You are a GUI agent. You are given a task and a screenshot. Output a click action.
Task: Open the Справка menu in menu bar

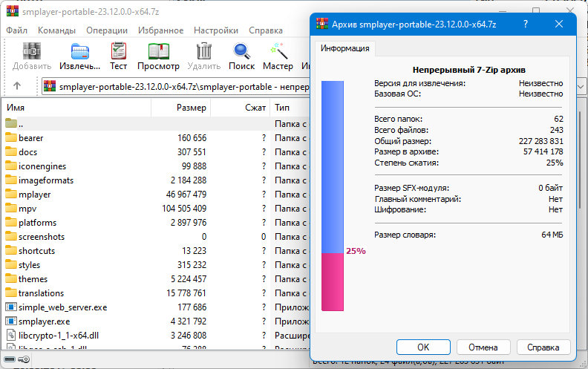point(266,30)
